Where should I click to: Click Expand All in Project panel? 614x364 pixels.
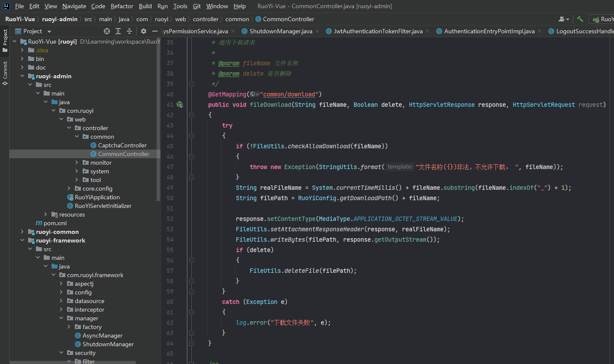(118, 31)
